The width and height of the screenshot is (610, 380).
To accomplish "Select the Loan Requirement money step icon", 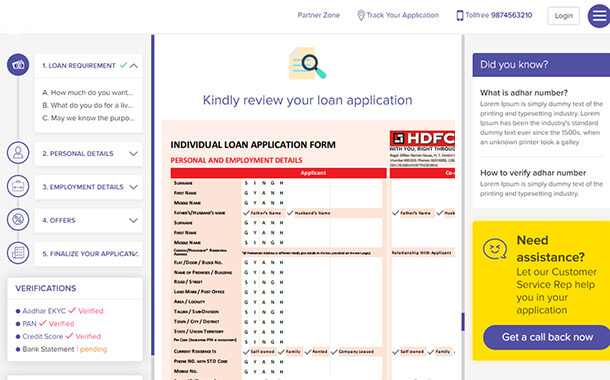I will click(x=18, y=65).
